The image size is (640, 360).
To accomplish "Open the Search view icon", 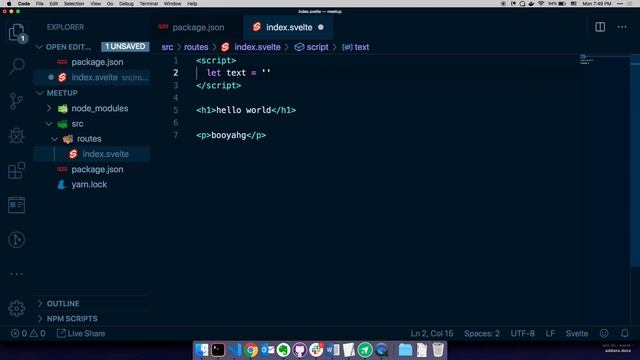I will pos(16,66).
